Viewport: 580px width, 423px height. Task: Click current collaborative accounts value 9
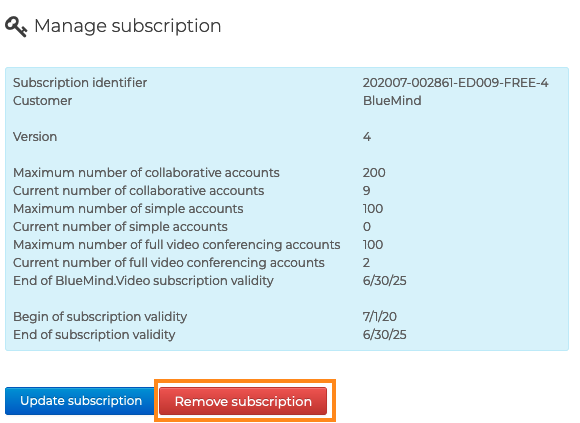pos(366,191)
